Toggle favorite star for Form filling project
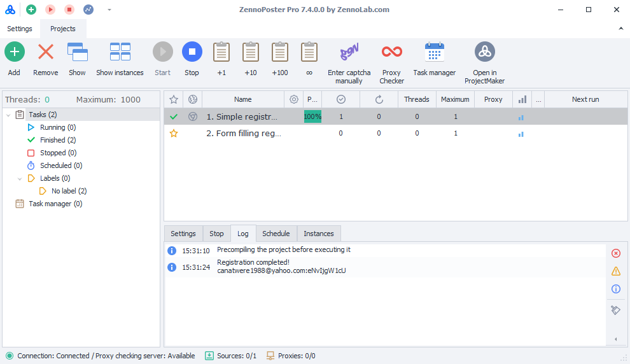 (x=174, y=134)
